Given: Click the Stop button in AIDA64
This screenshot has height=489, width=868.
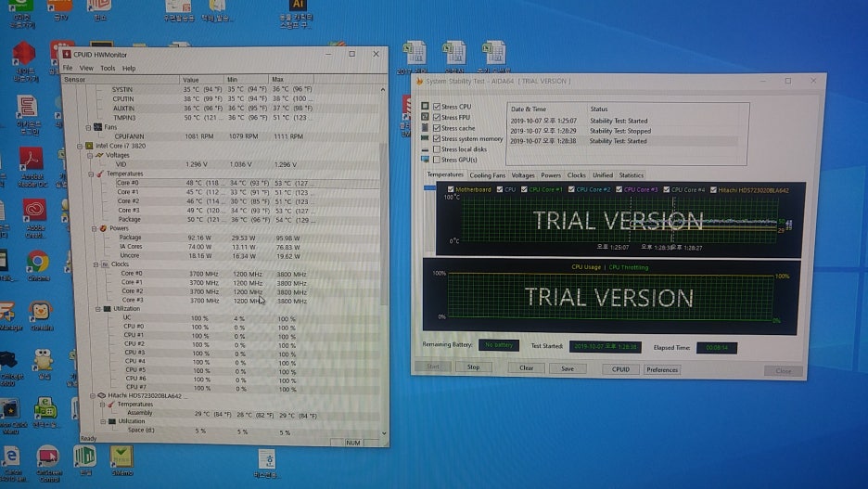Looking at the screenshot, I should (473, 367).
